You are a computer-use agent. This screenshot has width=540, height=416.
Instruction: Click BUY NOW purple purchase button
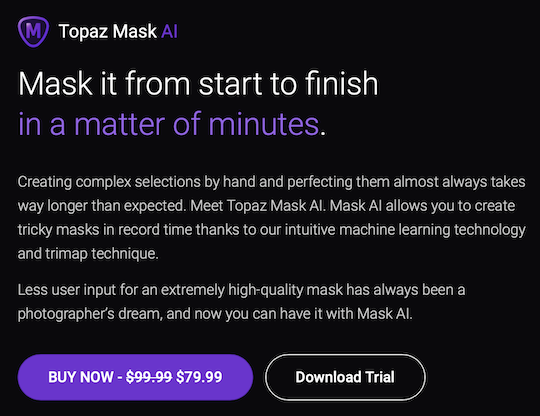coord(135,377)
